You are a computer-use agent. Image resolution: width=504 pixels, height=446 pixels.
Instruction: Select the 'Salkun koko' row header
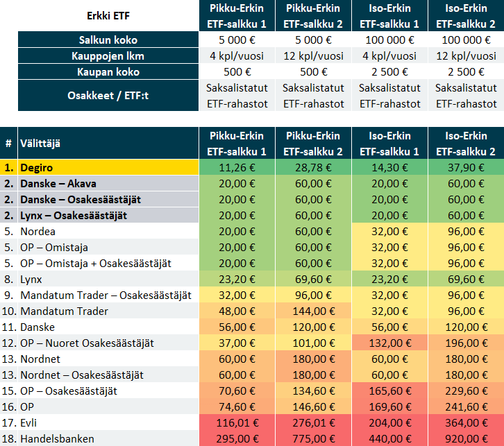108,40
